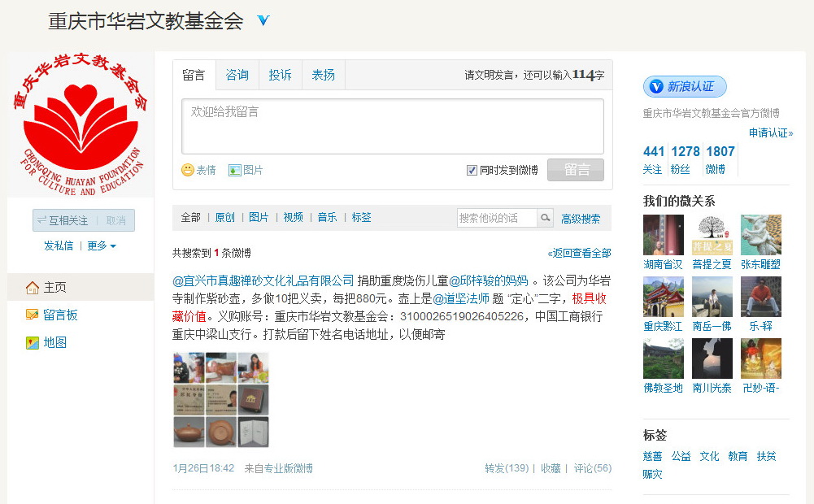
Task: Open 张东雕塑 profile thumbnail
Action: (x=761, y=235)
